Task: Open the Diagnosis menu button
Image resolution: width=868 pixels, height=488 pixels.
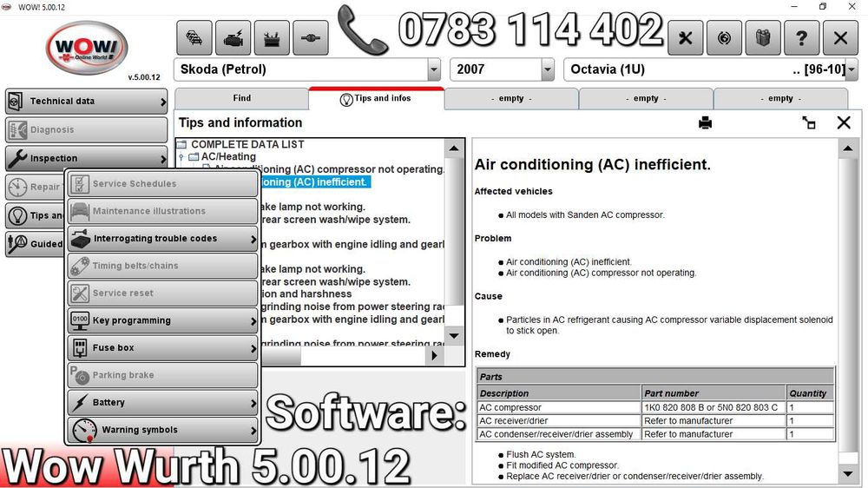Action: [x=86, y=129]
